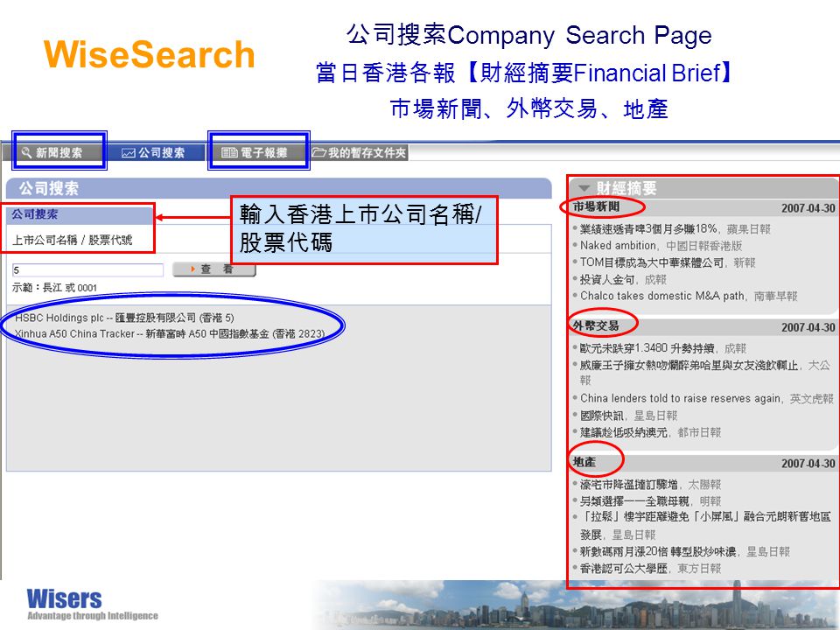Screen dimensions: 840x630
Task: Open the 香港認可公大學歷 article
Action: 624,569
